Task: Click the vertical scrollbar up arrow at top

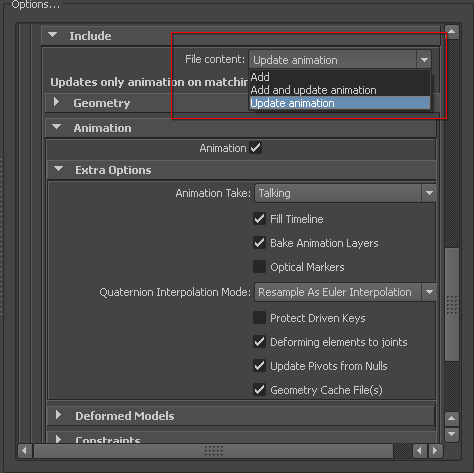Action: click(452, 32)
